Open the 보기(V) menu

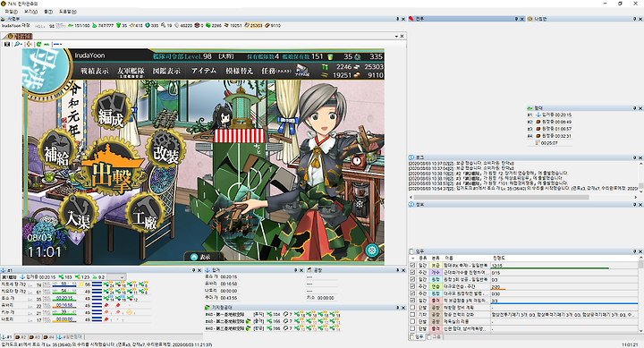[30, 12]
